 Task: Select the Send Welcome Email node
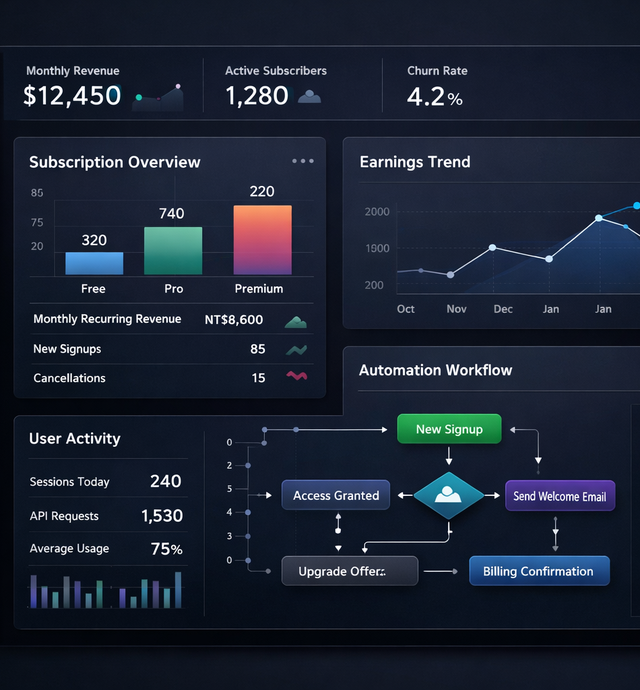[x=559, y=496]
